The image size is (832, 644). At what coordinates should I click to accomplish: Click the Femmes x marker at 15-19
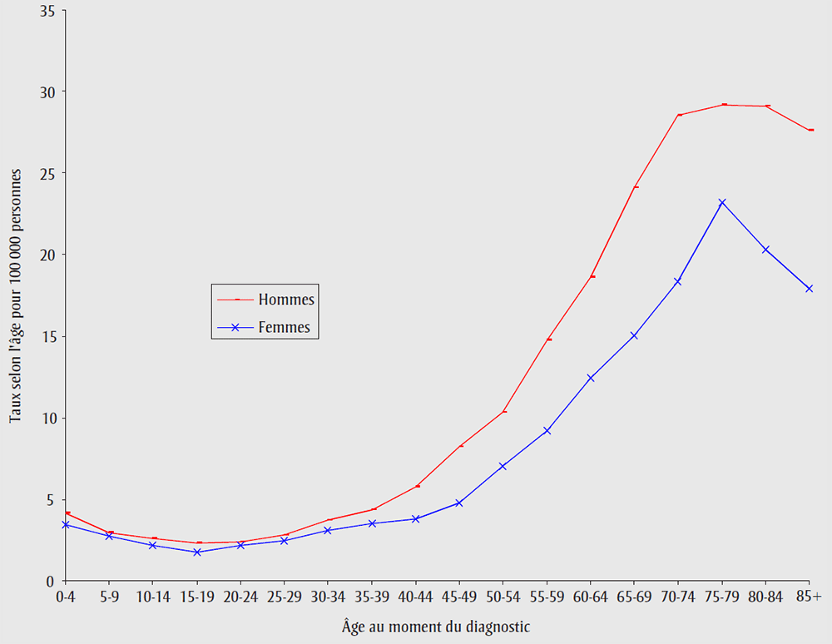[197, 552]
